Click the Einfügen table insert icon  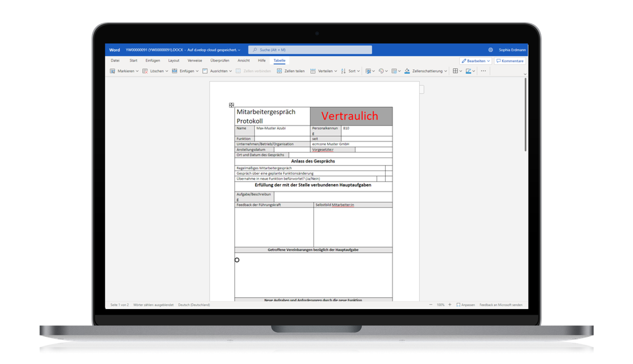[174, 71]
